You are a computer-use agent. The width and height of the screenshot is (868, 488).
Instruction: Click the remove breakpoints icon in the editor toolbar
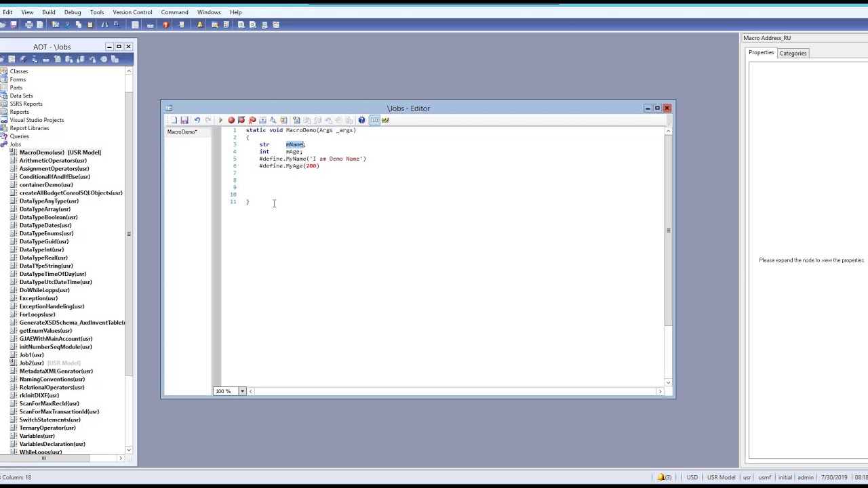252,120
